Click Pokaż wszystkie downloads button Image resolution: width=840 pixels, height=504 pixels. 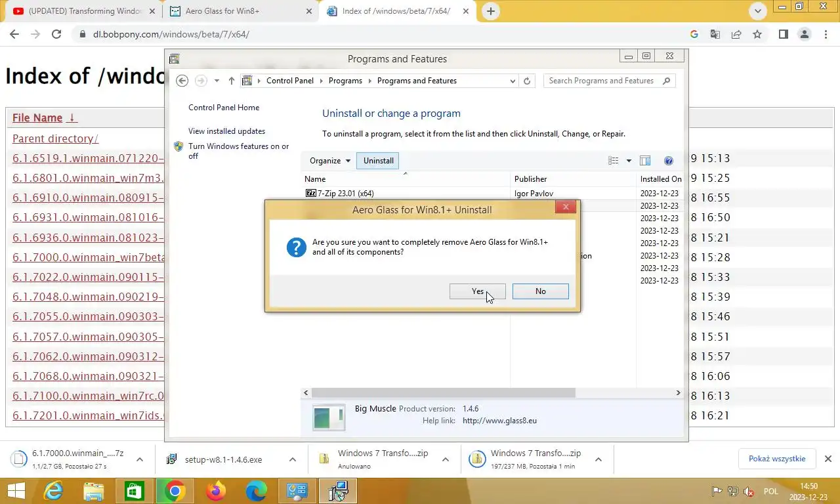click(x=777, y=459)
